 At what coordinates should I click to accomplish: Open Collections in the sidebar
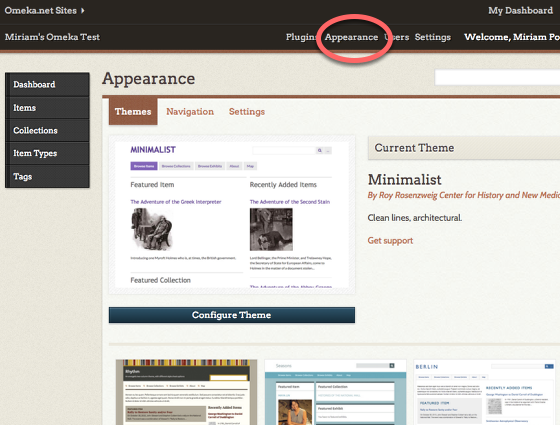point(47,130)
